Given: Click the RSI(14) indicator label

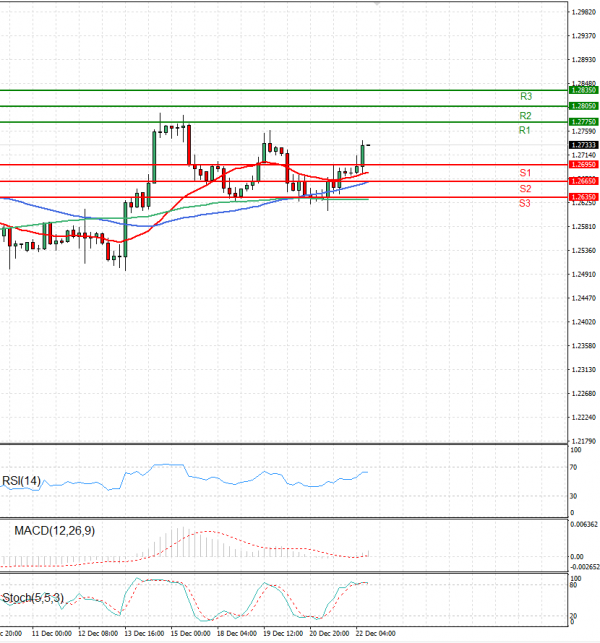Looking at the screenshot, I should (x=21, y=481).
